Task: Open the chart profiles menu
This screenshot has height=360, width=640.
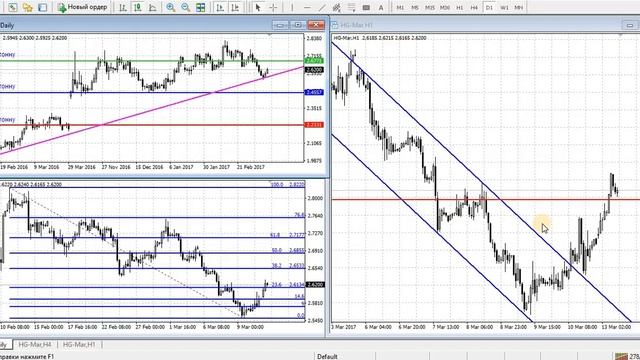Action: click(27, 7)
